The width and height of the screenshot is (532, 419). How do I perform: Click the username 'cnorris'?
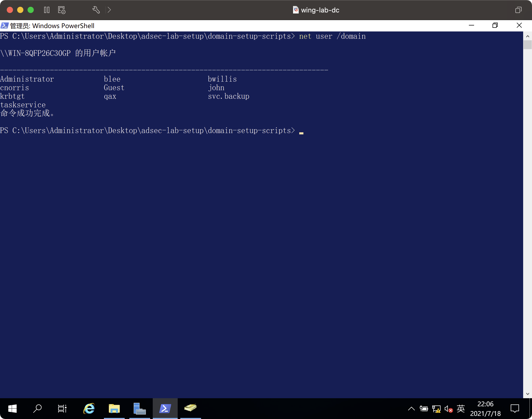coord(15,88)
